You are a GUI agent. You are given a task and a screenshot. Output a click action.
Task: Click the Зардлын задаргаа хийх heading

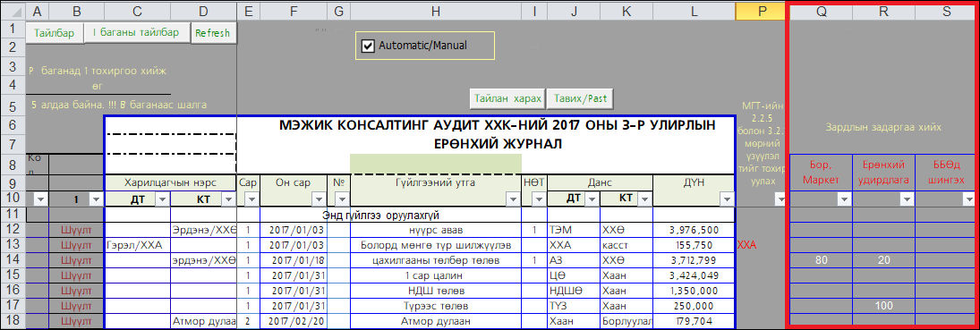882,128
